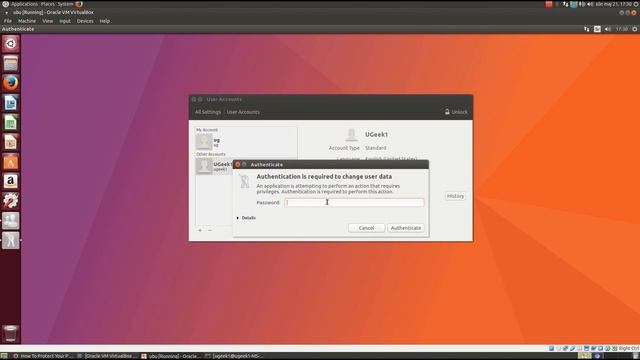Open host Applications menu

pos(24,4)
